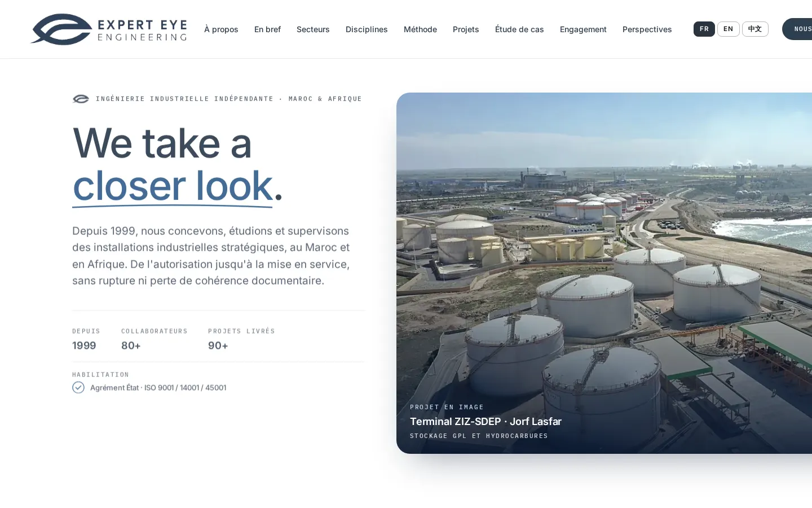Switch language to 中文
The height and width of the screenshot is (508, 812).
click(x=755, y=29)
